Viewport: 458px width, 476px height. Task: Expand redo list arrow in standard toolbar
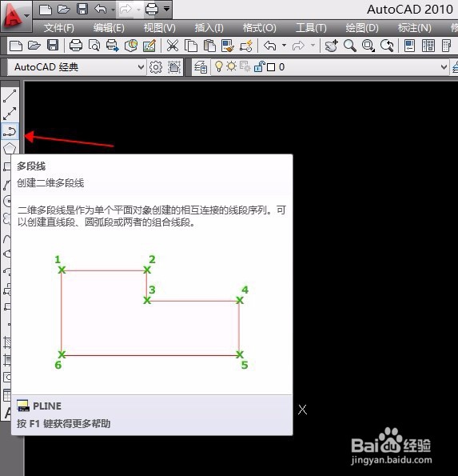tap(313, 46)
